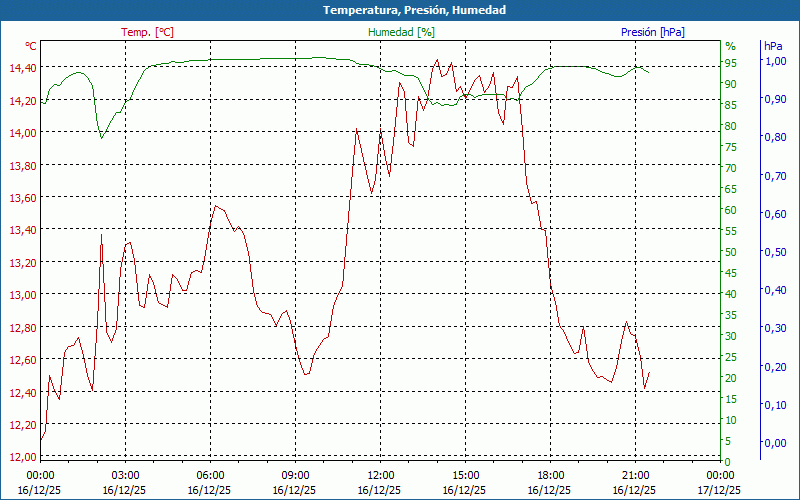
Task: Select the 12:00 time axis marker
Action: point(381,475)
